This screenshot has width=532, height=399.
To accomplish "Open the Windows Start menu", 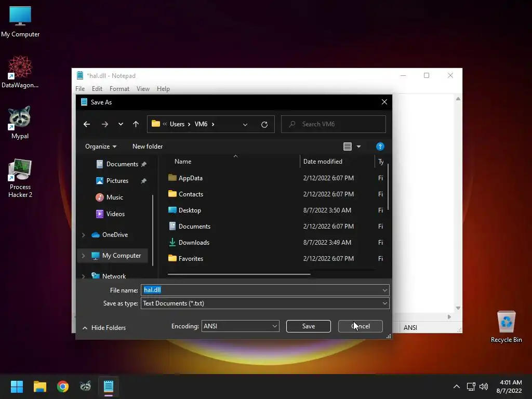I will (x=17, y=387).
